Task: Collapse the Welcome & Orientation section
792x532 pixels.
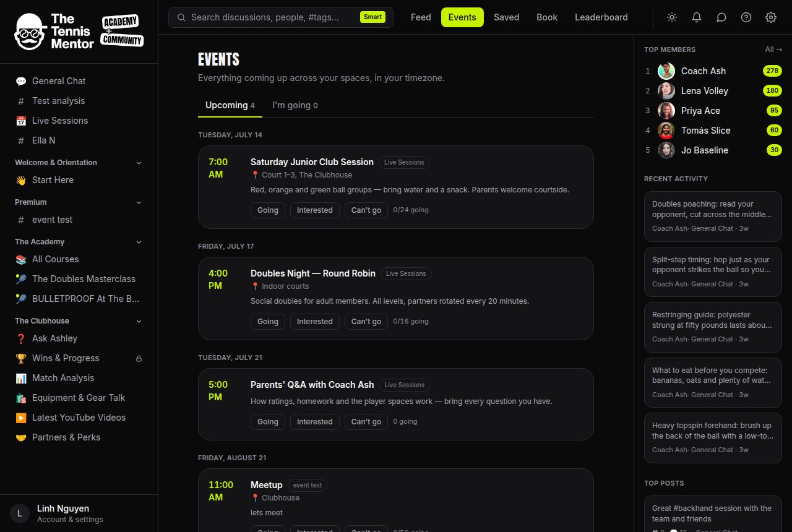Action: tap(139, 163)
